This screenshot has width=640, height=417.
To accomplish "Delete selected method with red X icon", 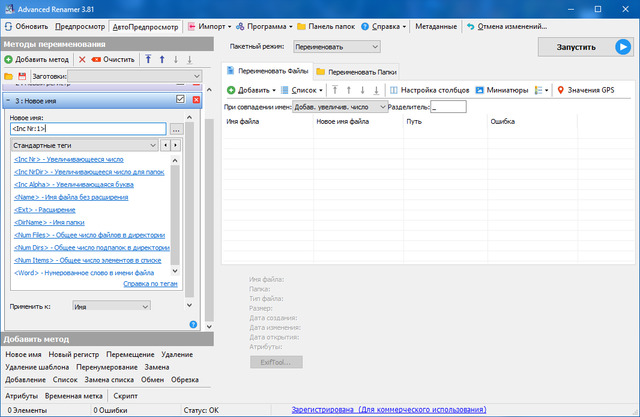I will (83, 60).
